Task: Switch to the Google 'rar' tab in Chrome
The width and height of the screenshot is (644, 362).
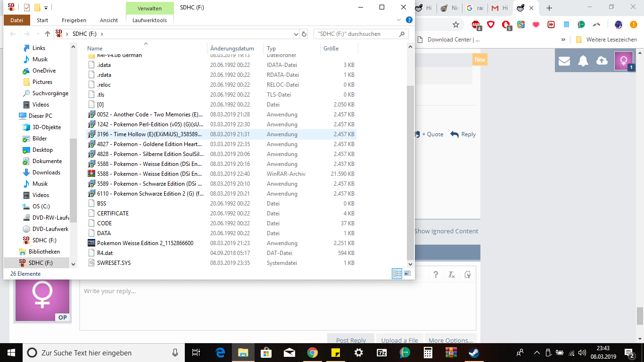Action: point(474,8)
